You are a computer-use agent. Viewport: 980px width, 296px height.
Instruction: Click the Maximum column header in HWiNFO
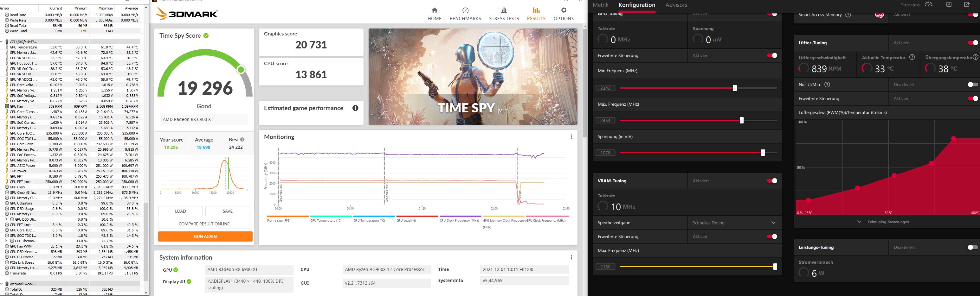105,8
